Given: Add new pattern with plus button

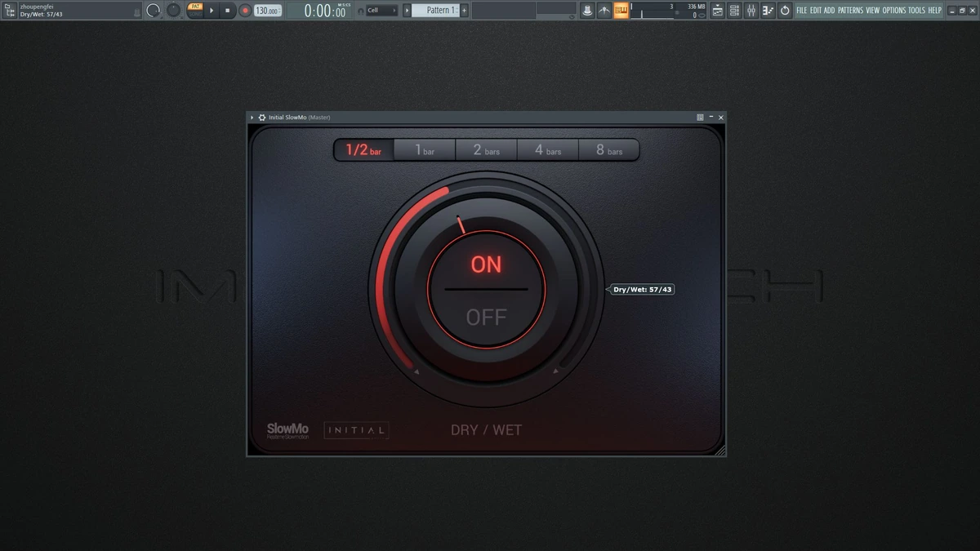Looking at the screenshot, I should pos(465,11).
